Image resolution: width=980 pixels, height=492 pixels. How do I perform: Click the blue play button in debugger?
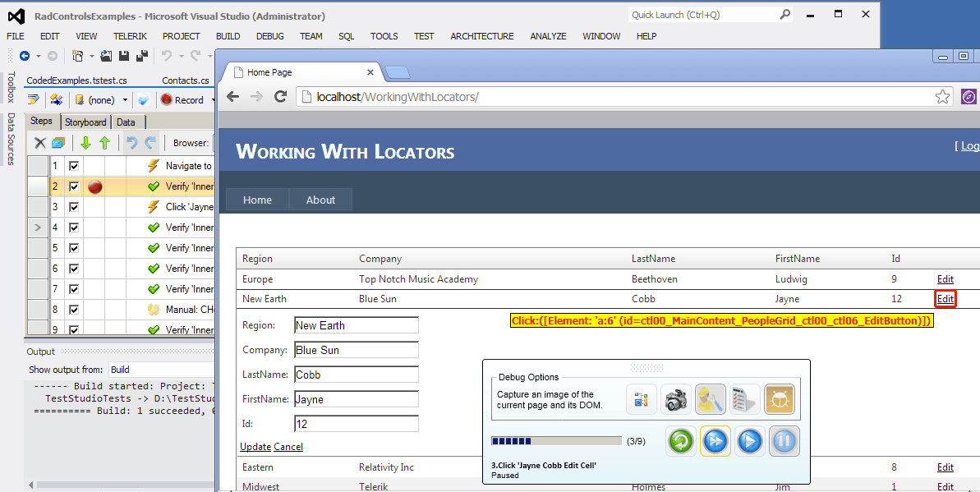click(749, 441)
